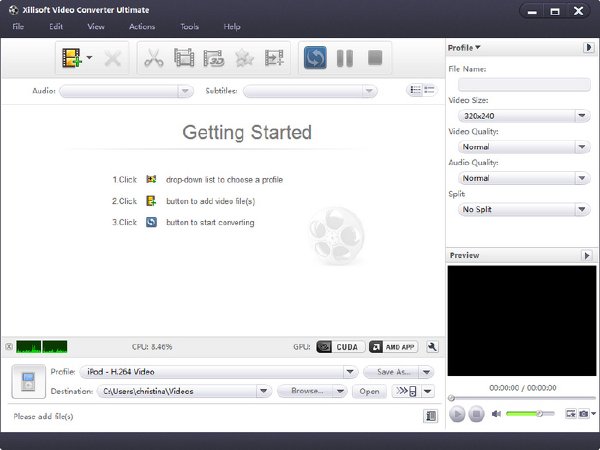Viewport: 600px width, 450px height.
Task: Adjust the green preview volume slider
Action: (x=530, y=413)
